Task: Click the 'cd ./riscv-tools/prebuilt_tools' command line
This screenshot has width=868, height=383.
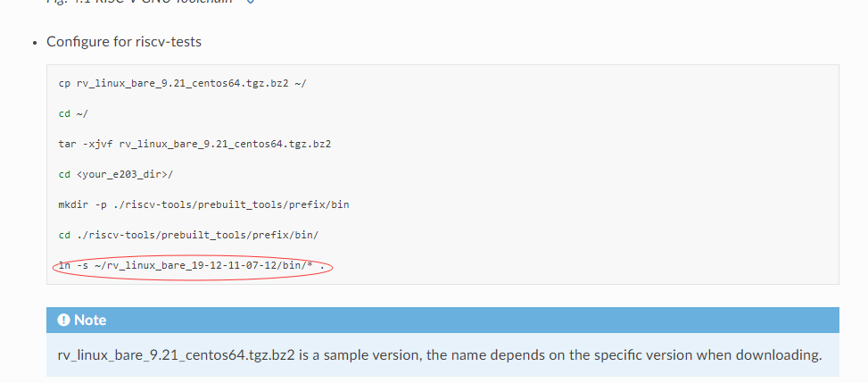Action: (x=189, y=235)
